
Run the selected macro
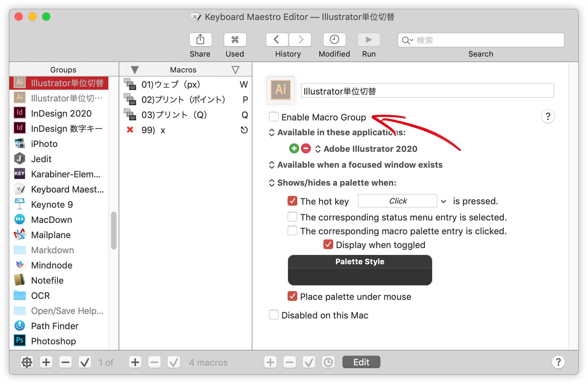point(369,40)
